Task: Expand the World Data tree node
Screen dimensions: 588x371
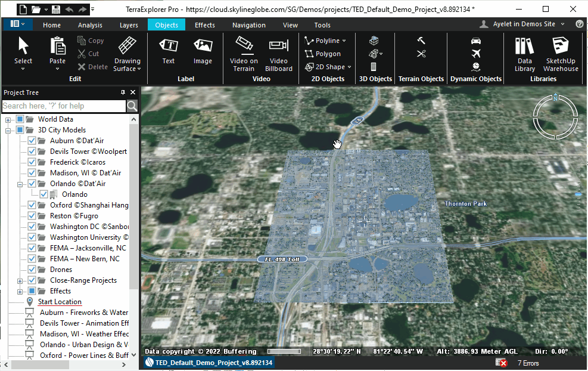Action: tap(8, 120)
